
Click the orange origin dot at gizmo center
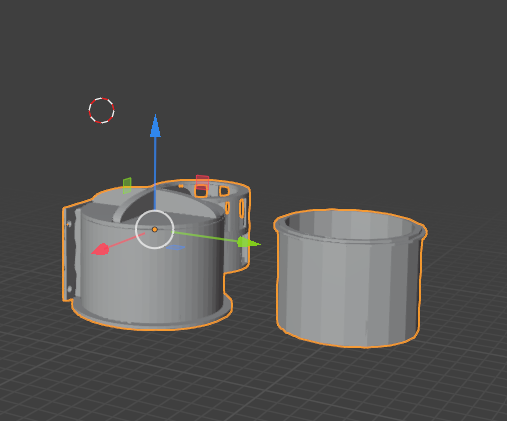coord(155,229)
